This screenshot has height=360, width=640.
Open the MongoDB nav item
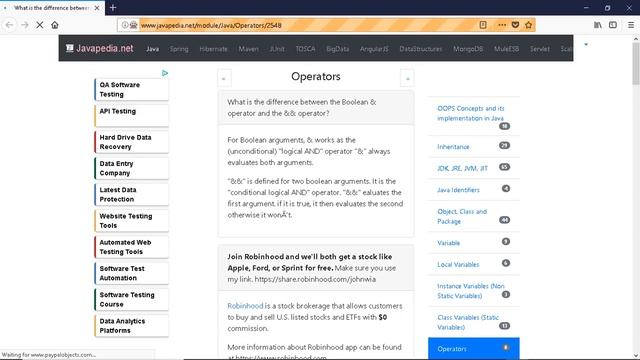point(468,49)
